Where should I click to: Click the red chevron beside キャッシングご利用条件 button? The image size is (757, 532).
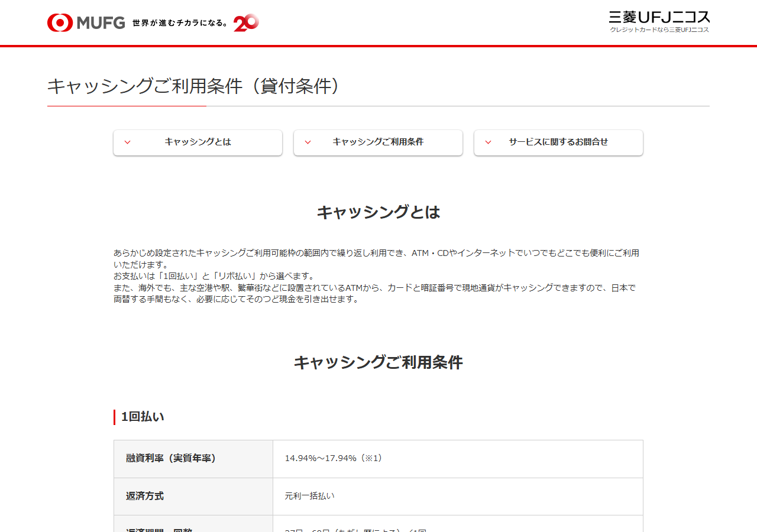coord(308,142)
